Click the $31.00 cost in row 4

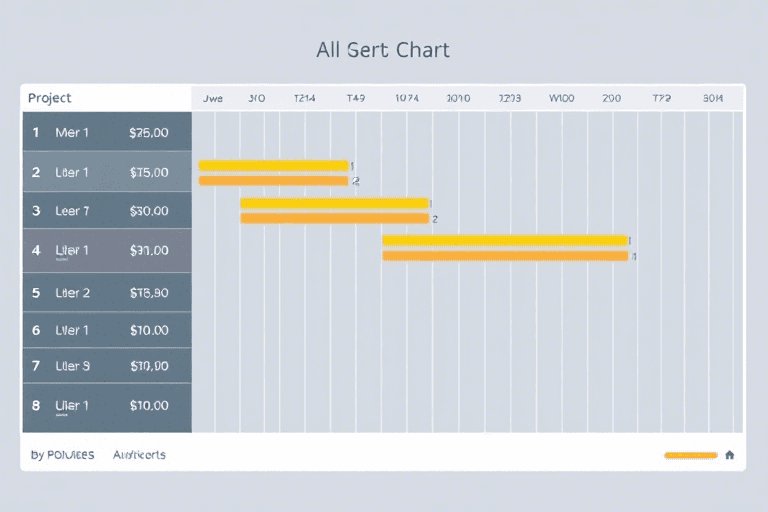pyautogui.click(x=149, y=250)
